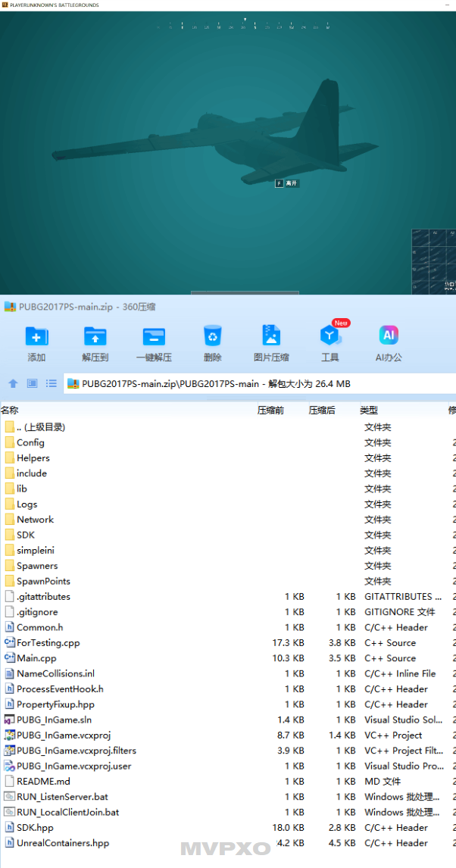Sort by the 类型 column header

point(369,411)
